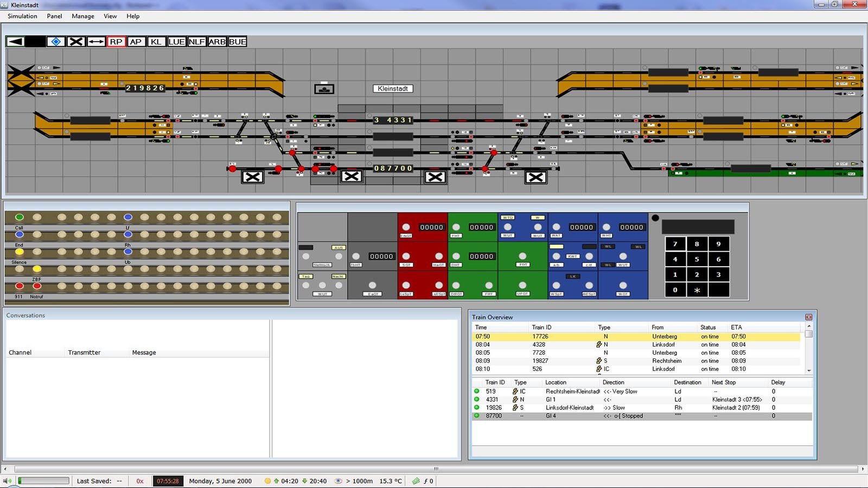This screenshot has width=868, height=488.
Task: Click the speaker icon in status bar
Action: click(7, 481)
